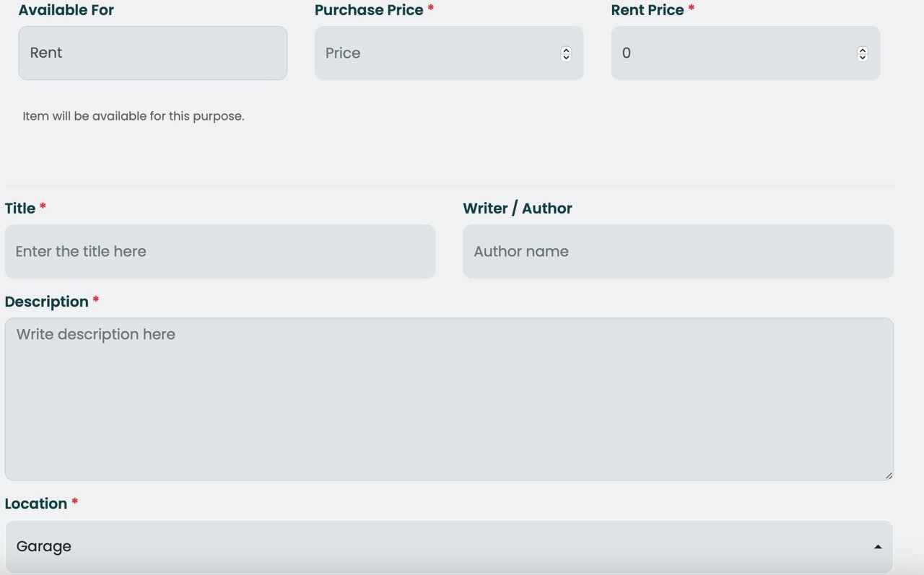Viewport: 924px width, 575px height.
Task: Increment Rent Price using the up arrow
Action: (x=862, y=50)
